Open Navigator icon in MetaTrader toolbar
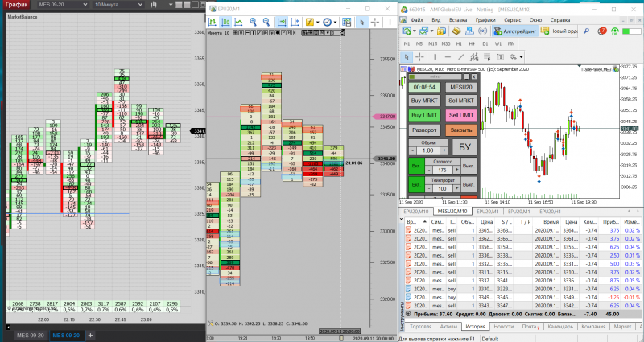 469,31
